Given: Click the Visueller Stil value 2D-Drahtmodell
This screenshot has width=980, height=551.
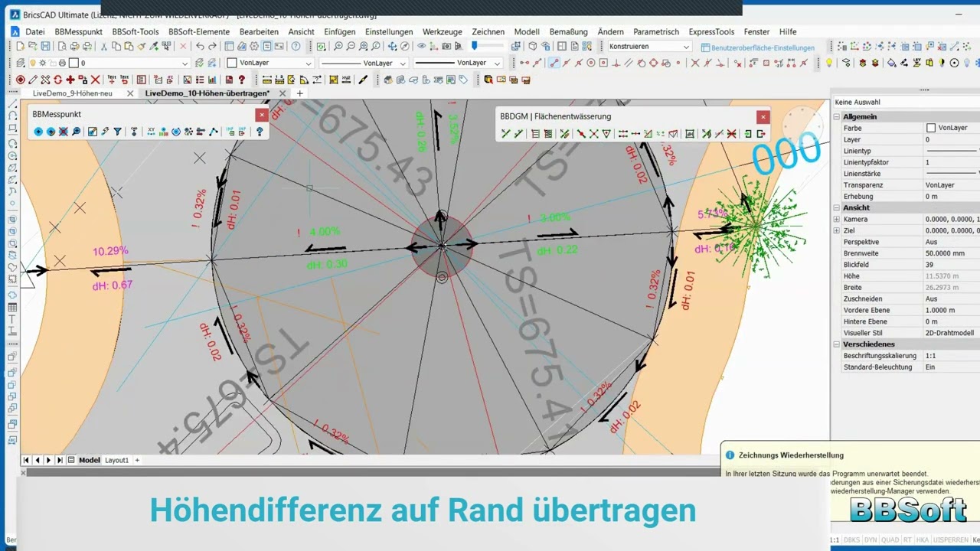Looking at the screenshot, I should click(949, 333).
